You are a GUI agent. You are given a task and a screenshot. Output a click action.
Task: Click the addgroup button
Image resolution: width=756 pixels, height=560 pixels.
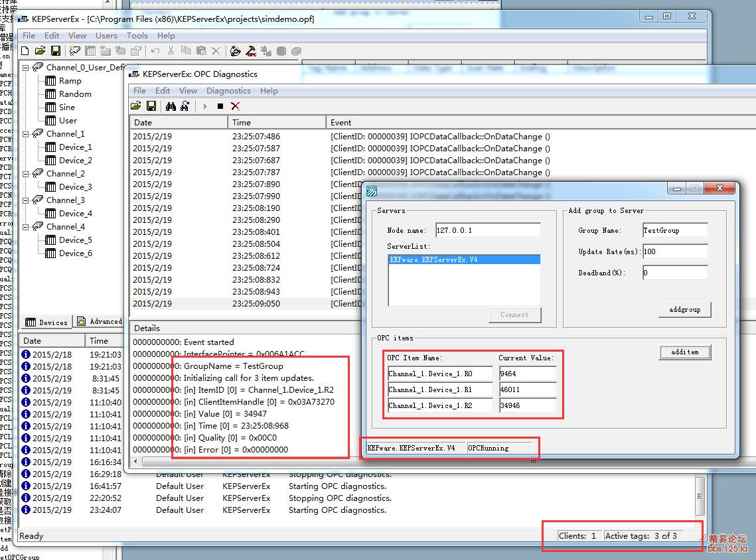pos(684,310)
